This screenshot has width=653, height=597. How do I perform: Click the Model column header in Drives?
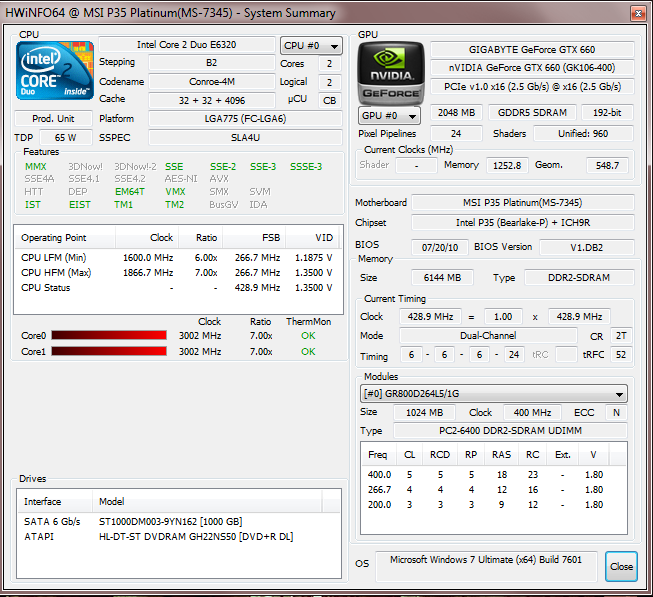tap(207, 502)
